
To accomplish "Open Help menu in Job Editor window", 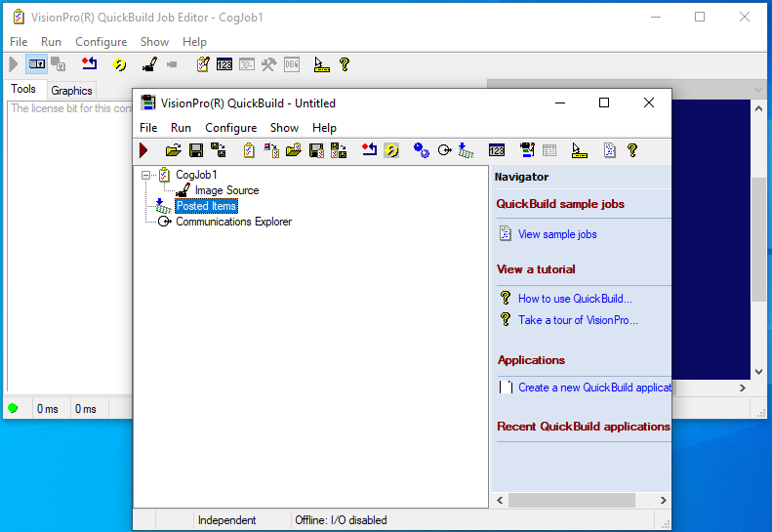I will pos(194,42).
